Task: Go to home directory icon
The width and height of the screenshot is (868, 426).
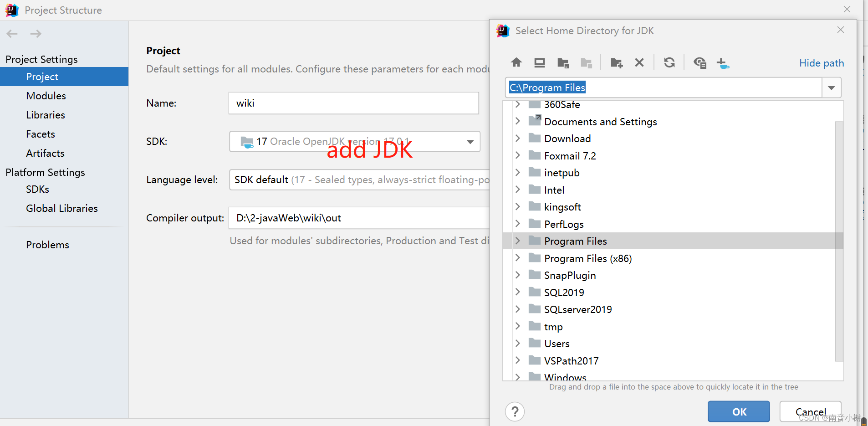Action: coord(516,62)
